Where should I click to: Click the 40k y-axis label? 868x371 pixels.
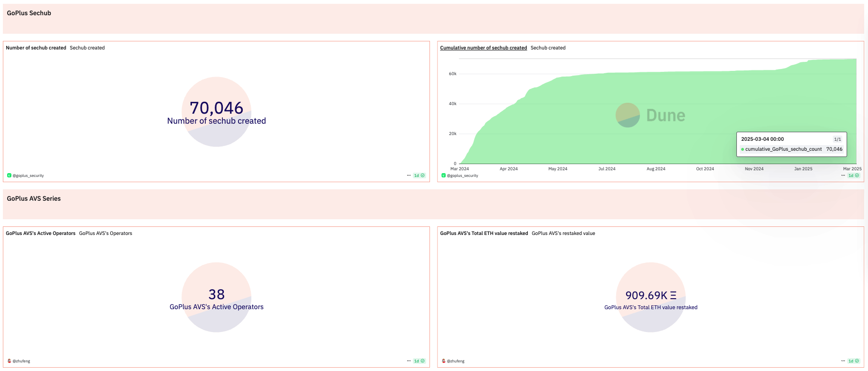point(453,104)
